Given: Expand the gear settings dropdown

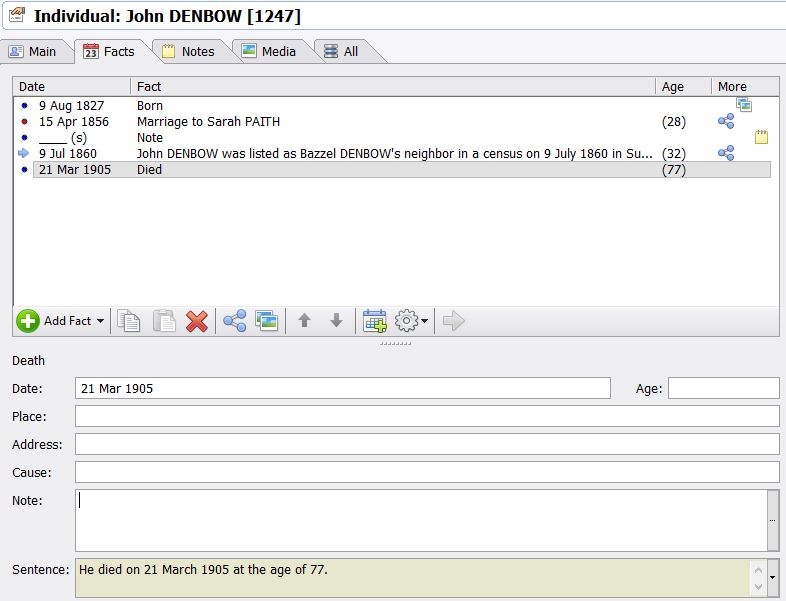Looking at the screenshot, I should pyautogui.click(x=425, y=321).
